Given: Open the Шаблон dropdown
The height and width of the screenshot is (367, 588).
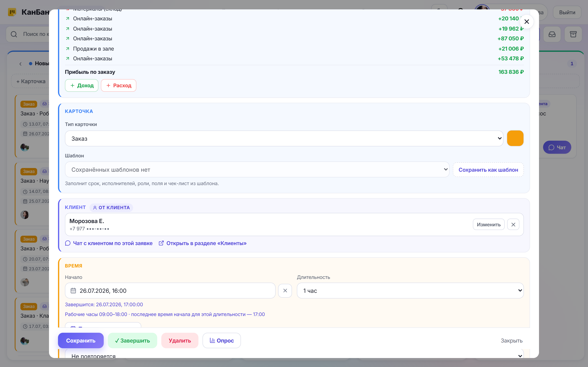Looking at the screenshot, I should click(x=257, y=169).
